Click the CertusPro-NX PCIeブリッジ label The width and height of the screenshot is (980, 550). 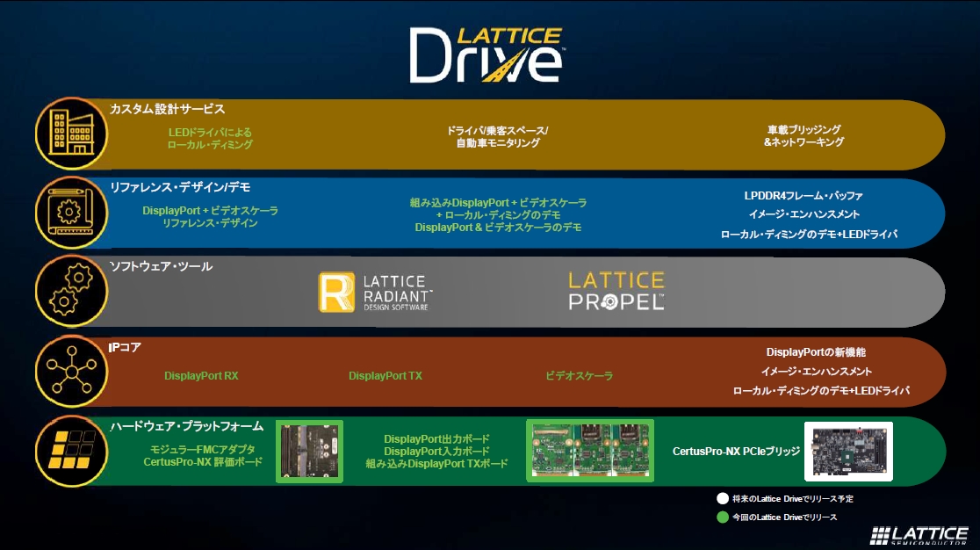(737, 451)
